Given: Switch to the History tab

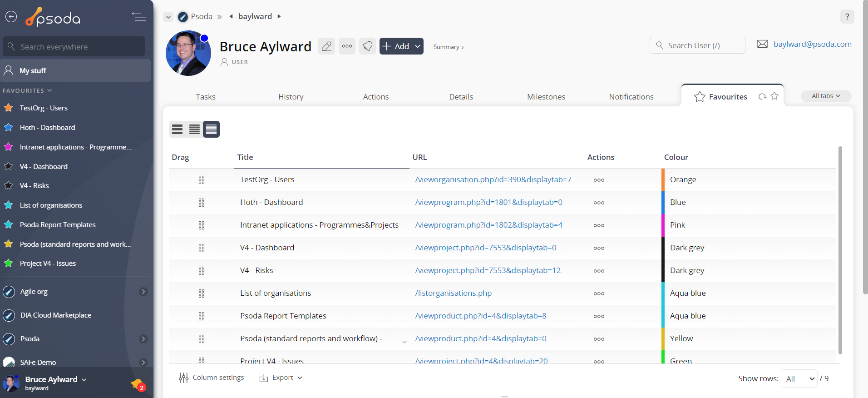Looking at the screenshot, I should pos(291,97).
